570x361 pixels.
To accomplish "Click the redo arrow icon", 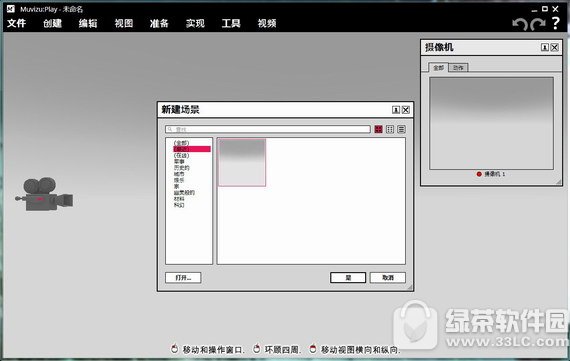I will click(x=538, y=24).
